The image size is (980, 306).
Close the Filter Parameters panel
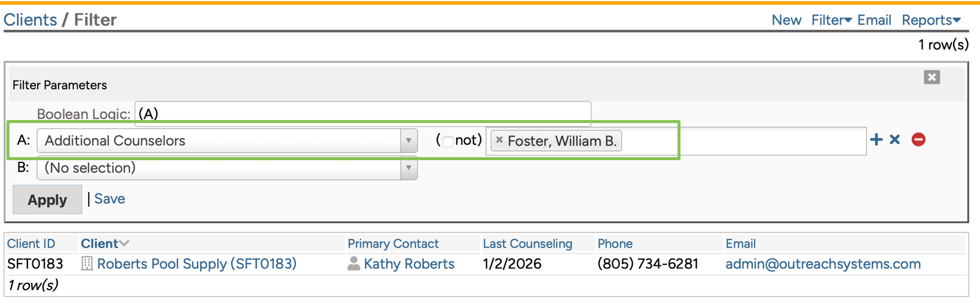pyautogui.click(x=931, y=77)
